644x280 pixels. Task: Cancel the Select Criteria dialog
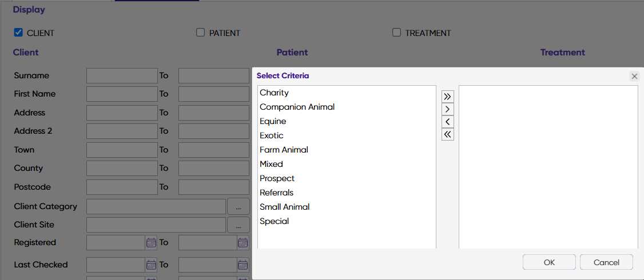606,262
